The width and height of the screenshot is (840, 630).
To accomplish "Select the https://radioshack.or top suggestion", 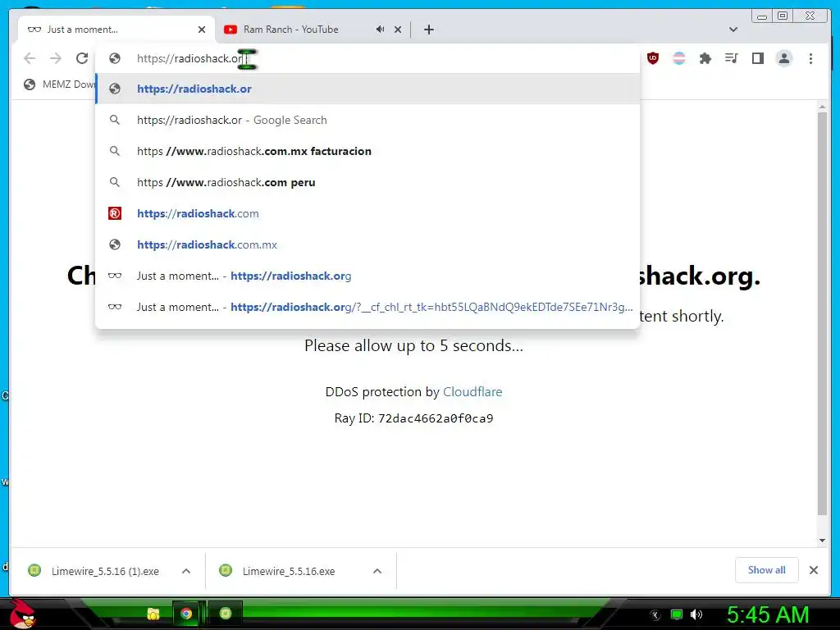I will point(367,89).
